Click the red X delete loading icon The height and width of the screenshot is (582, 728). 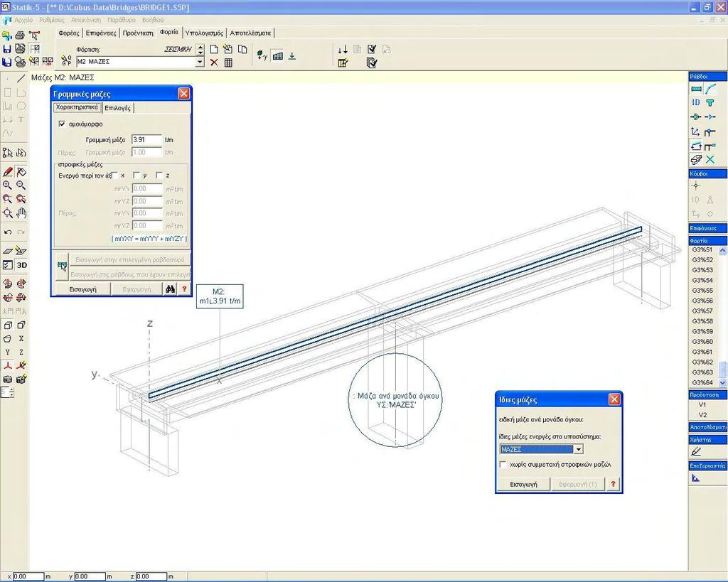[x=214, y=63]
